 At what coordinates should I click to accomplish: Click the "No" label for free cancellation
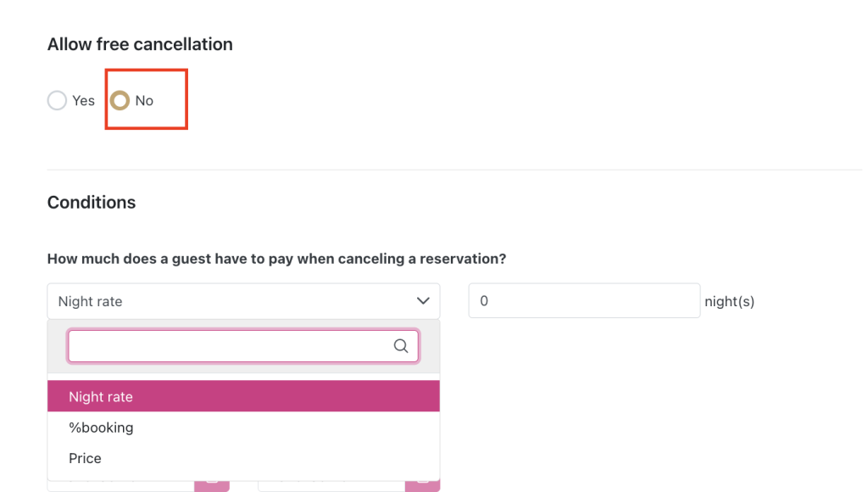click(x=144, y=101)
